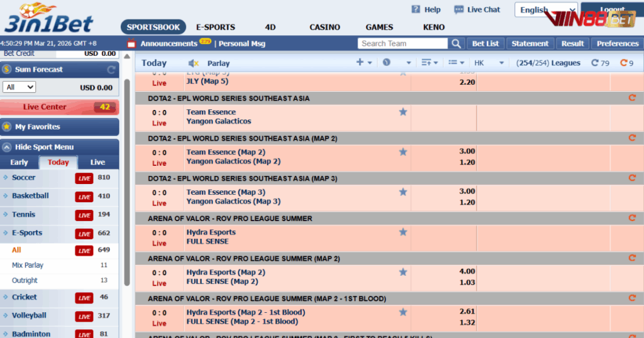Open the CASINO menu
The image size is (644, 338).
click(x=325, y=27)
